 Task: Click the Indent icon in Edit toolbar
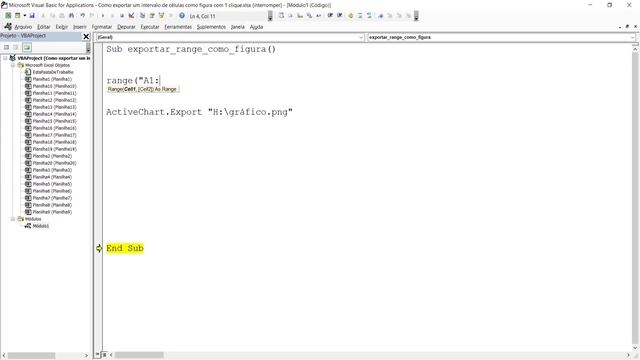coord(330,16)
